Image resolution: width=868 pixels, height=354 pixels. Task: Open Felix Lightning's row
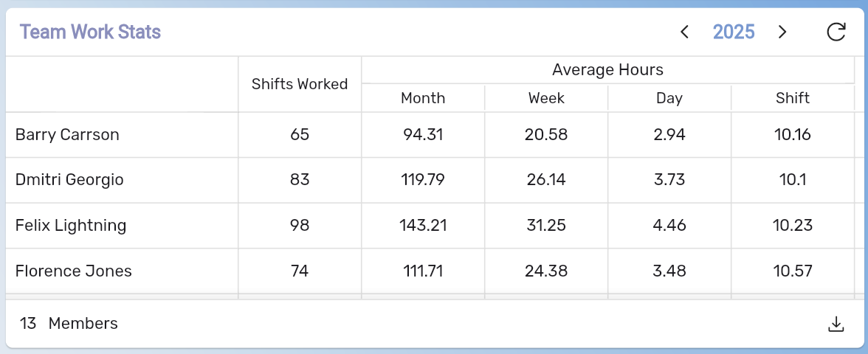click(x=71, y=226)
